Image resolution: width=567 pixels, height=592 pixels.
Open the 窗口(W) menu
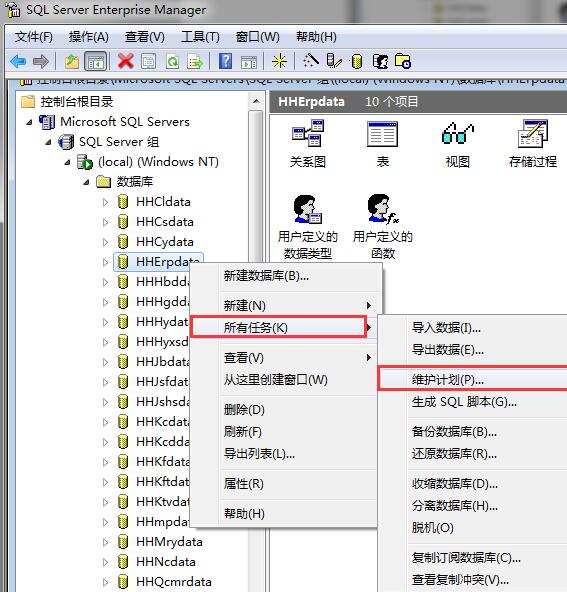coord(257,37)
